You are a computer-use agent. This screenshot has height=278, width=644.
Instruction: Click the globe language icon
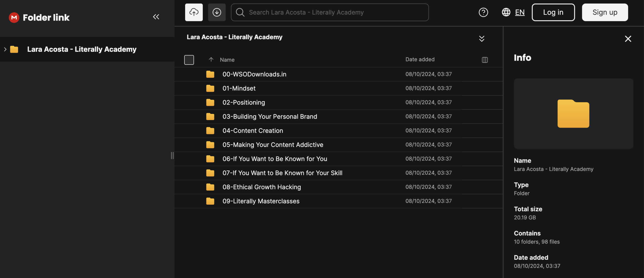tap(506, 12)
